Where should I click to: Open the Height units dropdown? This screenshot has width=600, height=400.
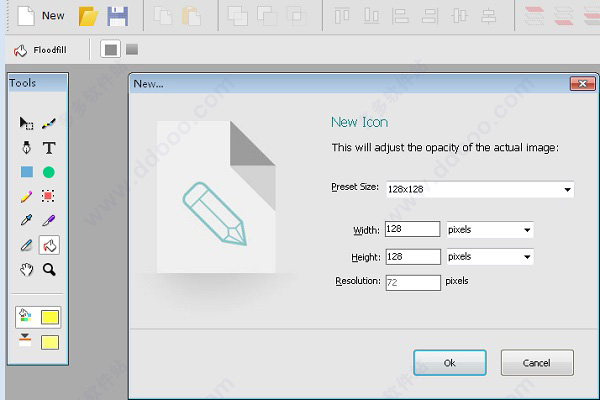(x=490, y=256)
